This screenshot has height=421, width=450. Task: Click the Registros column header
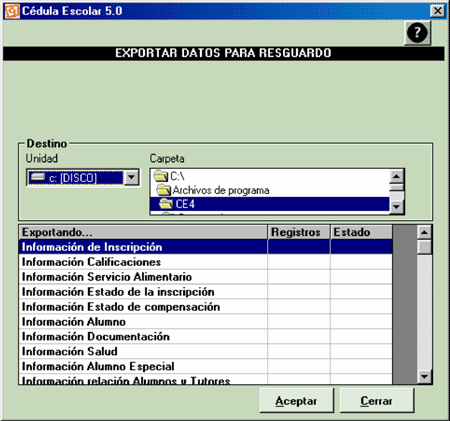point(299,232)
